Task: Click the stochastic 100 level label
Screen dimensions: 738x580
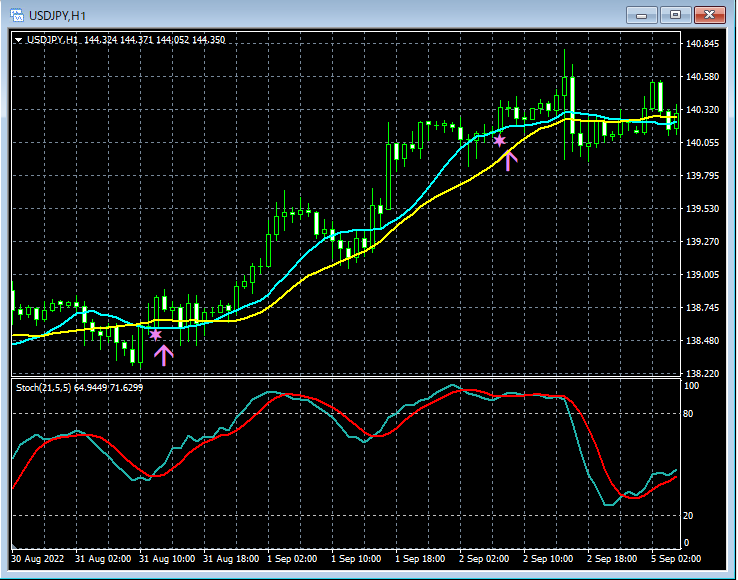Action: 691,386
